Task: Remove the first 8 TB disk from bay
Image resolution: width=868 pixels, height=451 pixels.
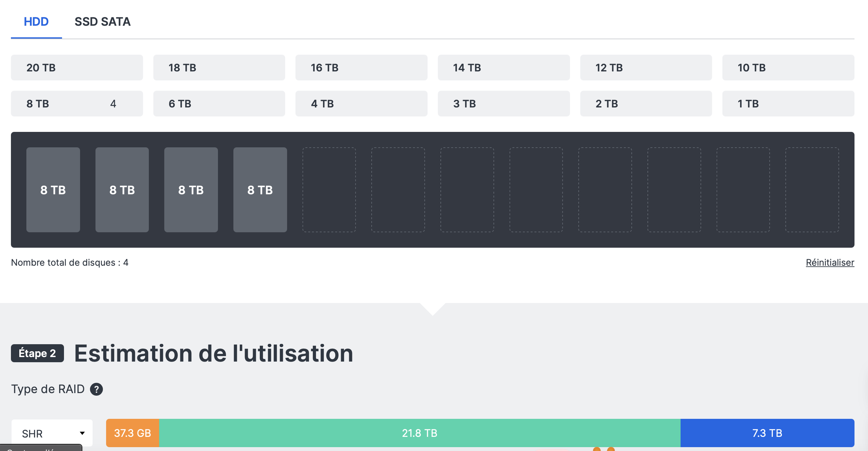Action: coord(53,189)
